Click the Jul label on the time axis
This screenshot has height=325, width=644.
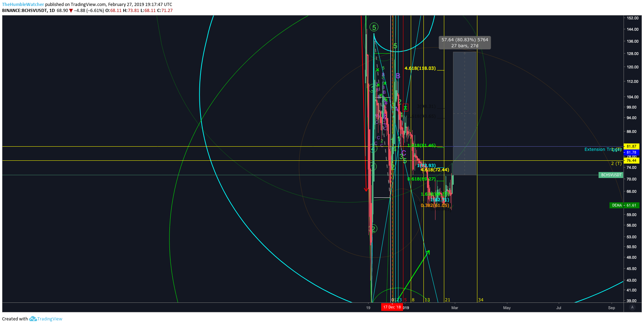point(559,308)
